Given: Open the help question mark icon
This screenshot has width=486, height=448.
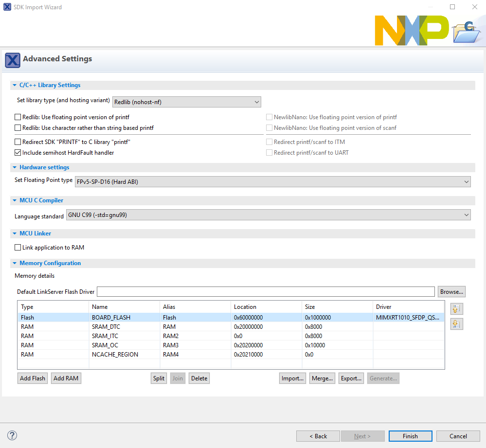Looking at the screenshot, I should tap(13, 435).
